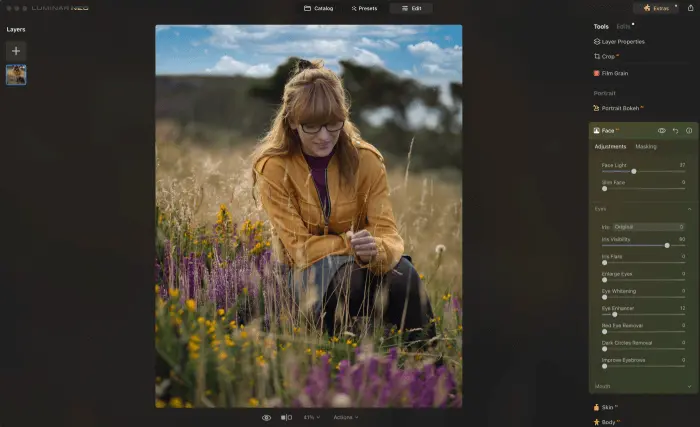Open the Skin tool

click(x=605, y=407)
